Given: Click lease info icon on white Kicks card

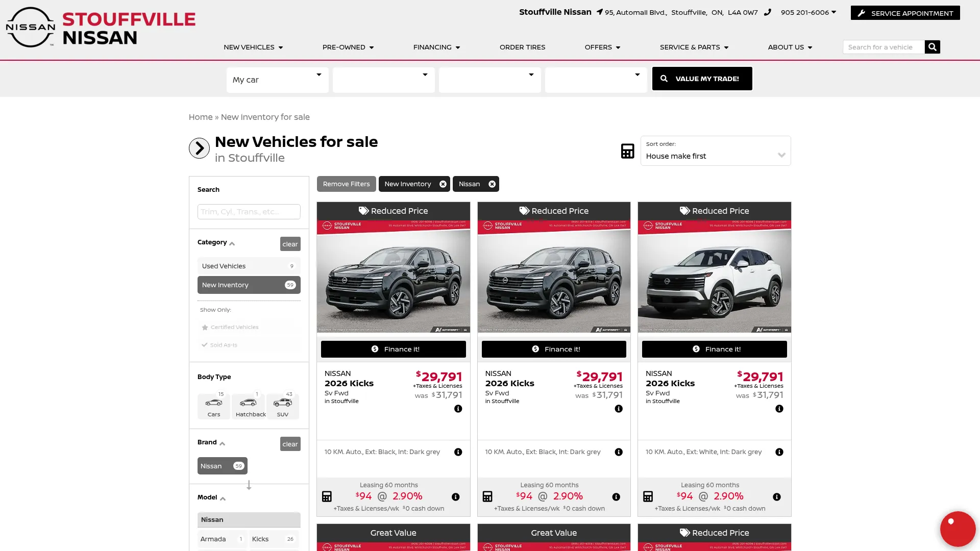Looking at the screenshot, I should (777, 497).
